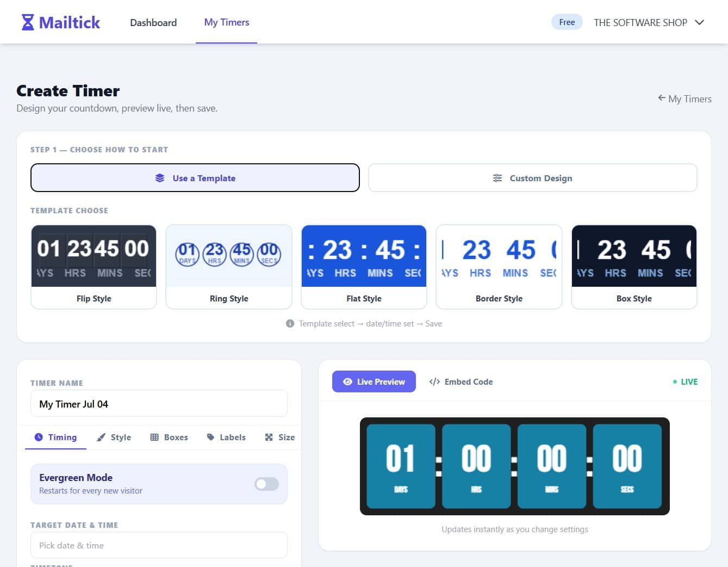Switch to Custom Design start mode

pyautogui.click(x=533, y=178)
